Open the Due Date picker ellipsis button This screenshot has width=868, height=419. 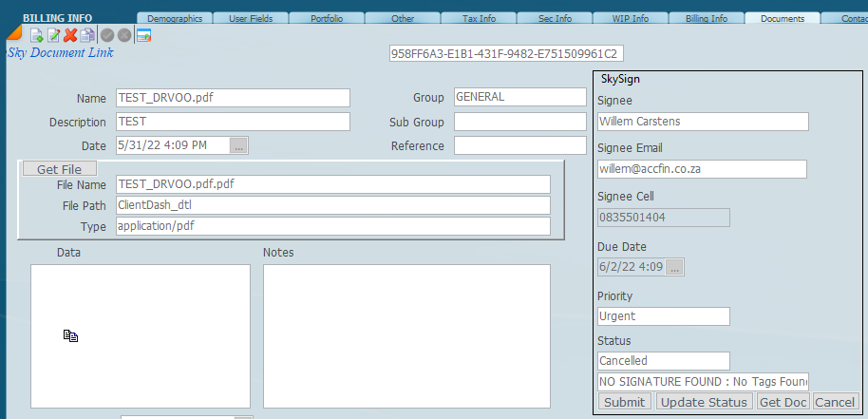tap(674, 268)
